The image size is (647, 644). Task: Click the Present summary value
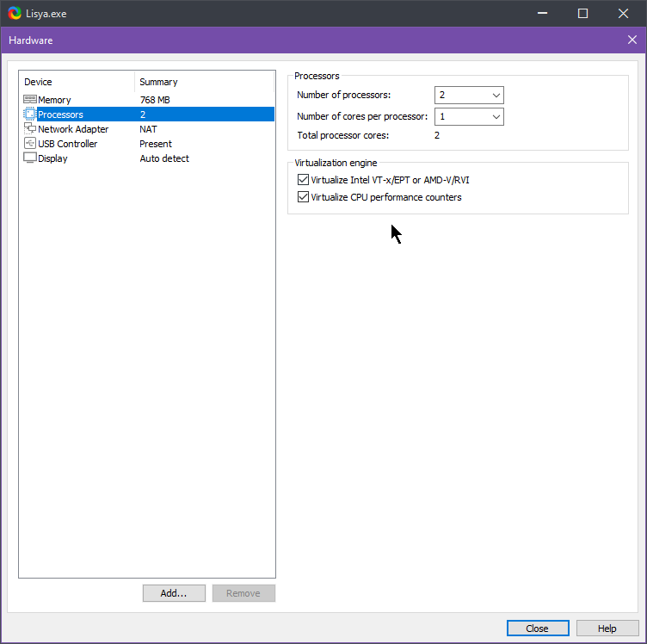point(156,144)
